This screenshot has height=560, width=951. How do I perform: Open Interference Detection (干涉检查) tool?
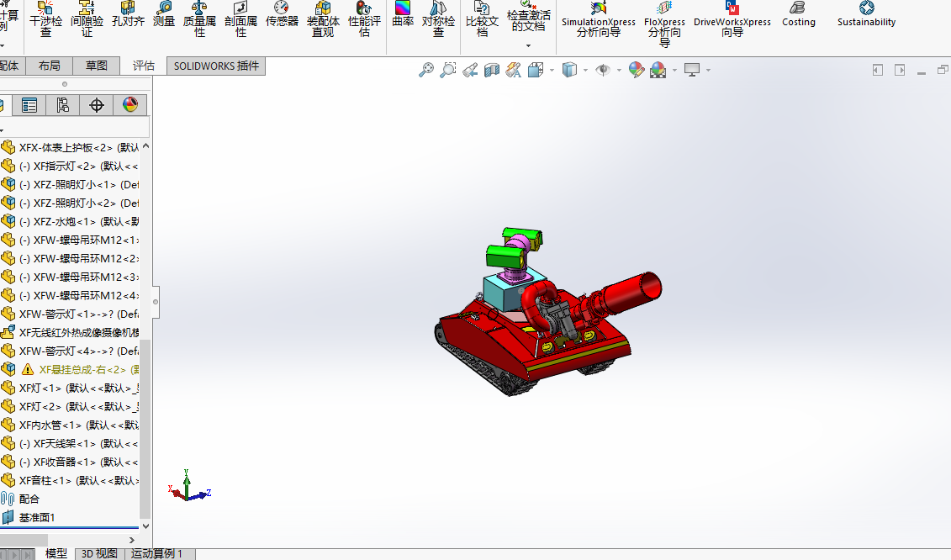45,19
